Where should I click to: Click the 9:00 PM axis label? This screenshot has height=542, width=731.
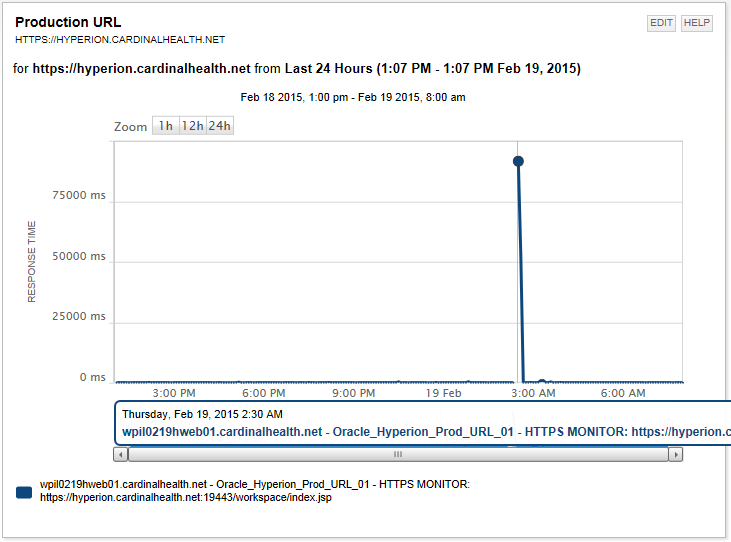pos(353,393)
